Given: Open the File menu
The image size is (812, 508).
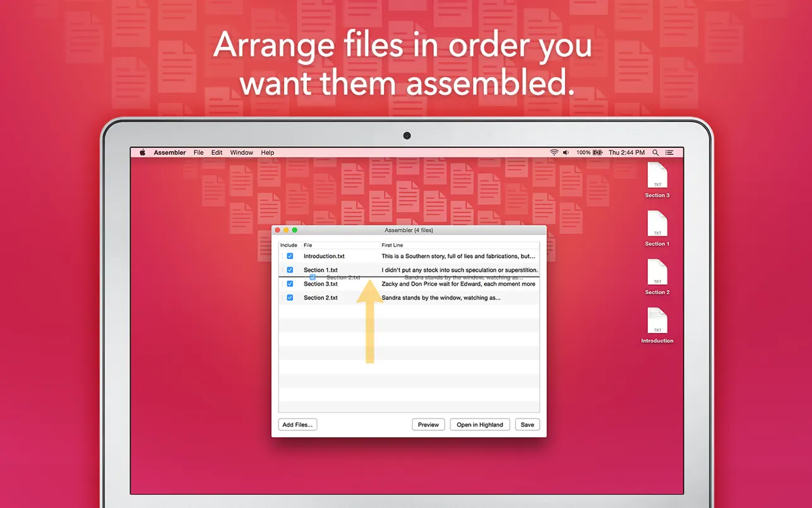Looking at the screenshot, I should click(198, 152).
